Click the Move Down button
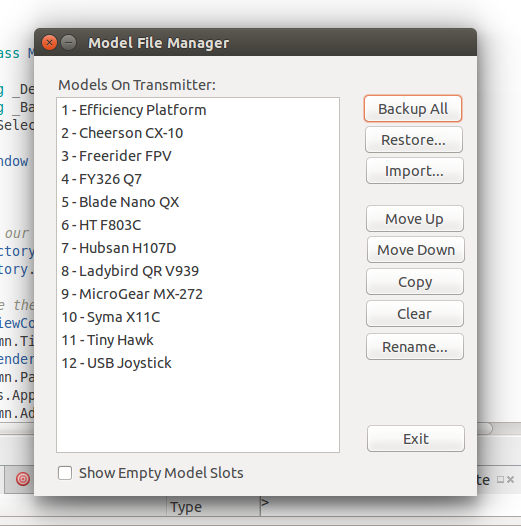The width and height of the screenshot is (521, 526). point(416,250)
